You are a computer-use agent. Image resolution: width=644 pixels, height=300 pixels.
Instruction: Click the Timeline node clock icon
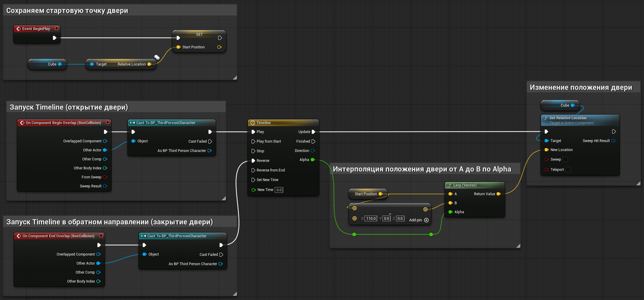253,123
